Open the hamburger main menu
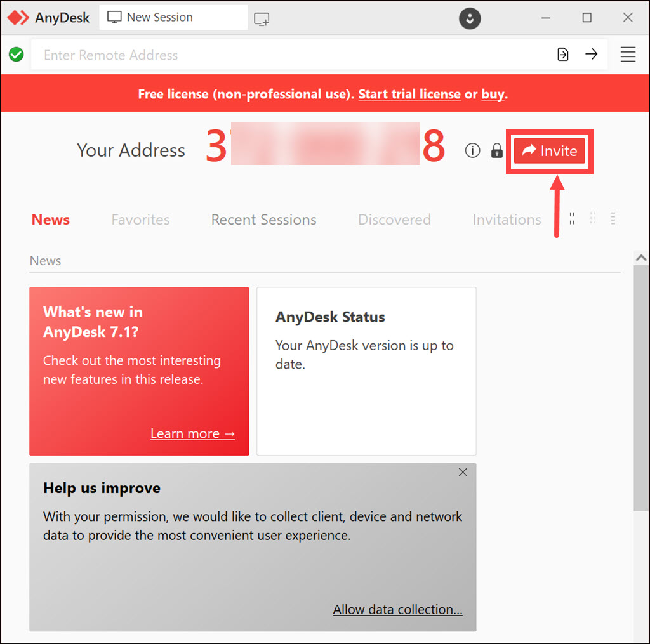650x644 pixels. (x=628, y=55)
